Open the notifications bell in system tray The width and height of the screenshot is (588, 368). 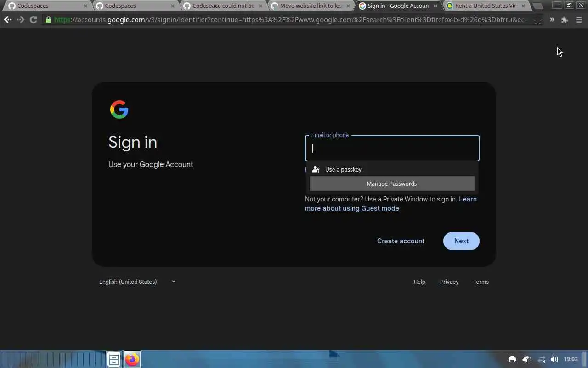[x=526, y=359]
